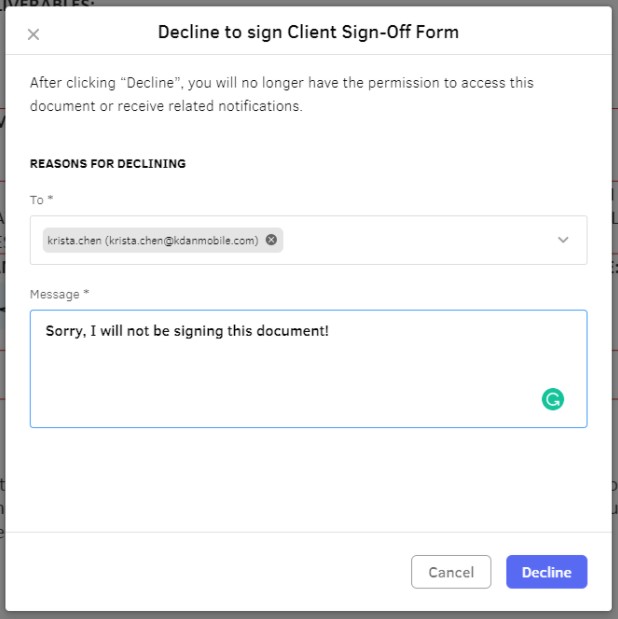Place cursor after "signing this document!" text

[330, 331]
